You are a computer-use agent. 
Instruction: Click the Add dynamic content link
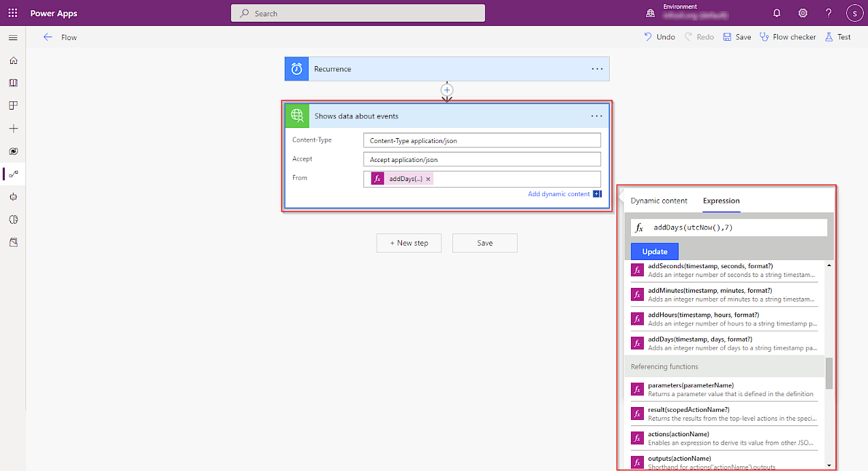559,194
